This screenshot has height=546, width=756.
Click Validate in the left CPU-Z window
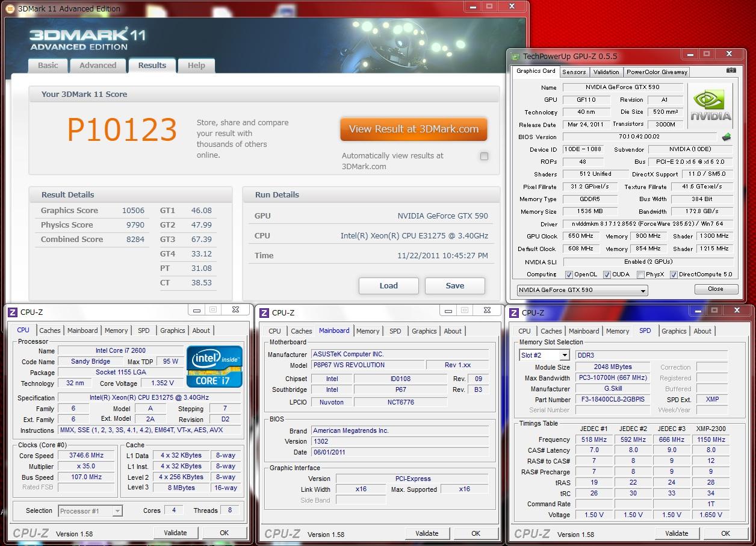(x=175, y=533)
